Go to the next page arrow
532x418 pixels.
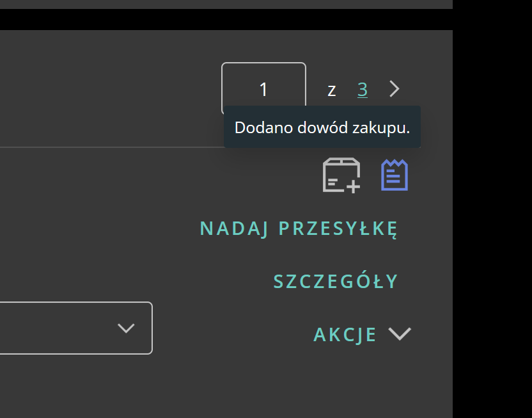tap(394, 89)
